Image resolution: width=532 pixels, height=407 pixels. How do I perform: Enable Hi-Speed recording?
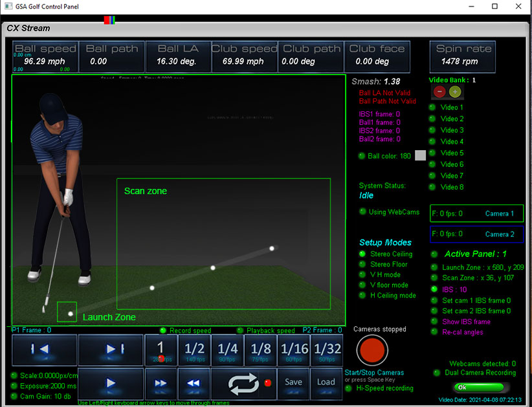(379, 388)
